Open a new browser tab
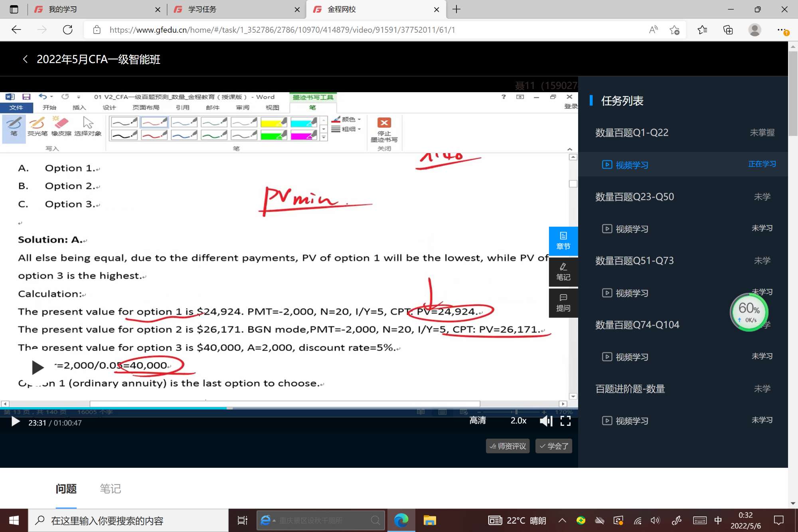 pyautogui.click(x=456, y=9)
